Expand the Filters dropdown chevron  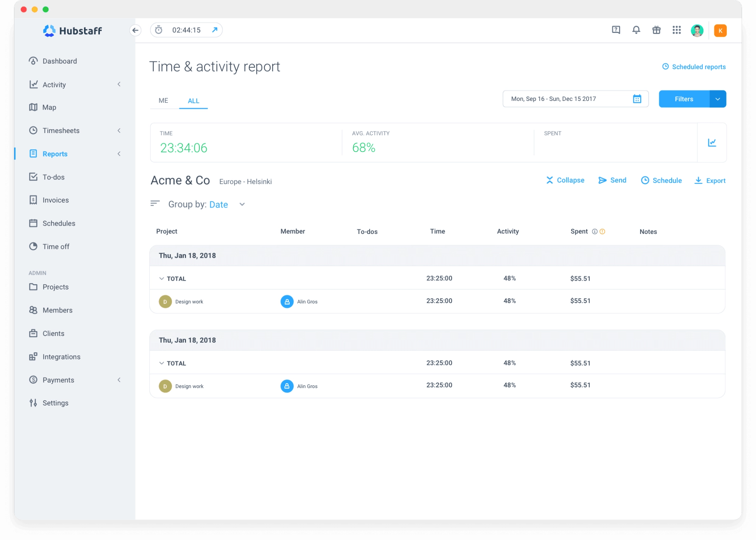tap(717, 99)
